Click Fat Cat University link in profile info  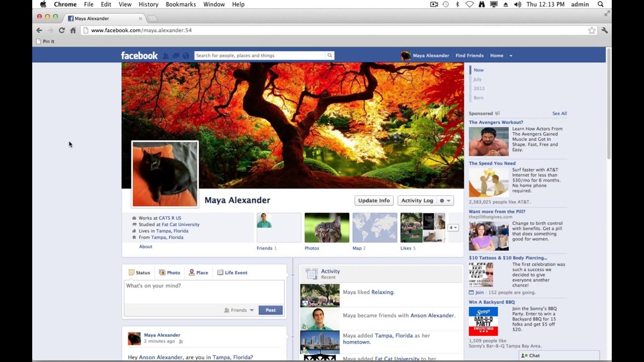click(181, 225)
